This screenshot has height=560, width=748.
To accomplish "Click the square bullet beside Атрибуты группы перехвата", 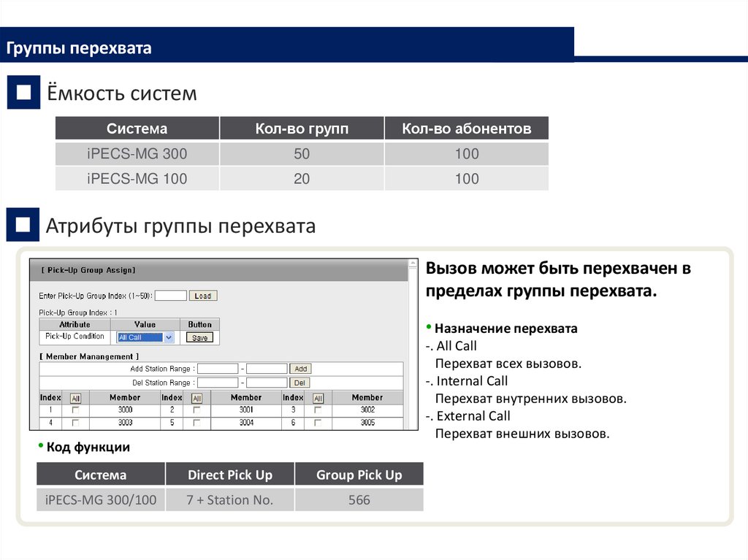I will coord(23,224).
